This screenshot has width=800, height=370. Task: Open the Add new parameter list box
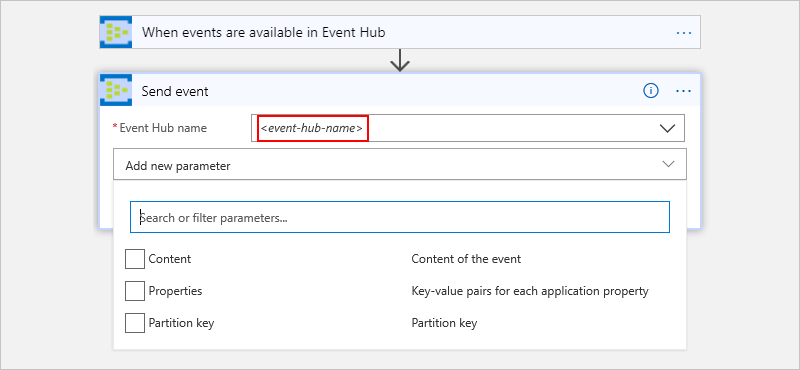tap(400, 164)
